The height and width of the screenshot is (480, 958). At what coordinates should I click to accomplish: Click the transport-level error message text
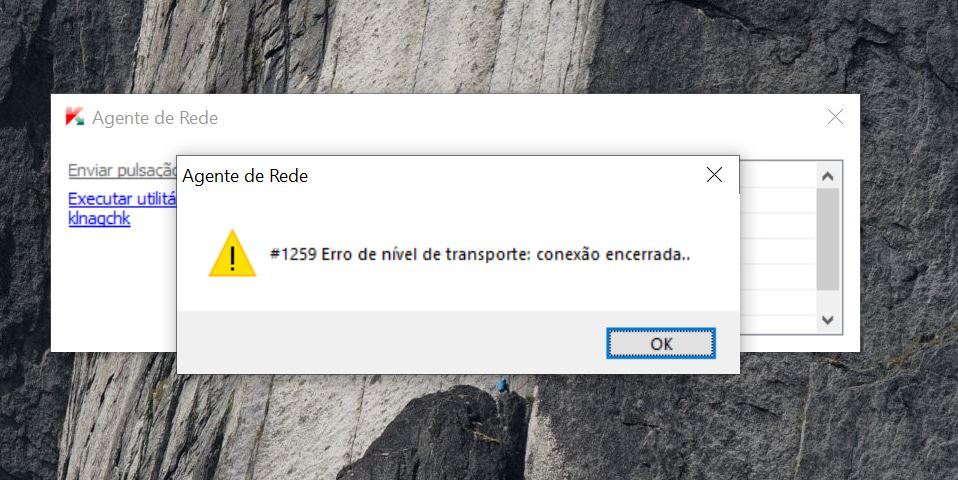pos(480,254)
